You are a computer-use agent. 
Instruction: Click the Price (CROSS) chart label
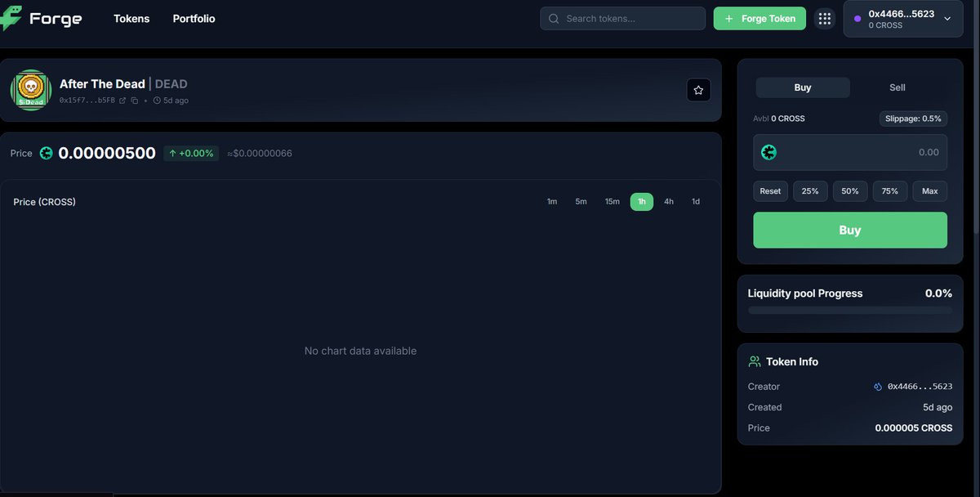click(x=45, y=202)
